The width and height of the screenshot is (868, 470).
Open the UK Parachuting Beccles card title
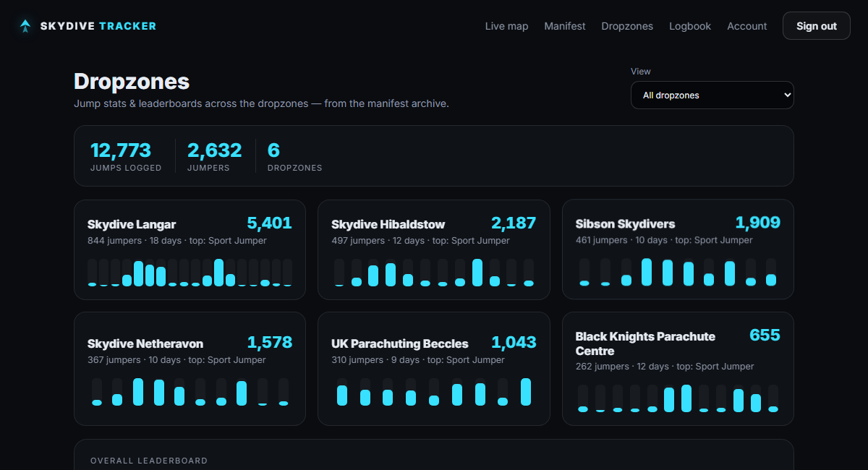click(400, 344)
